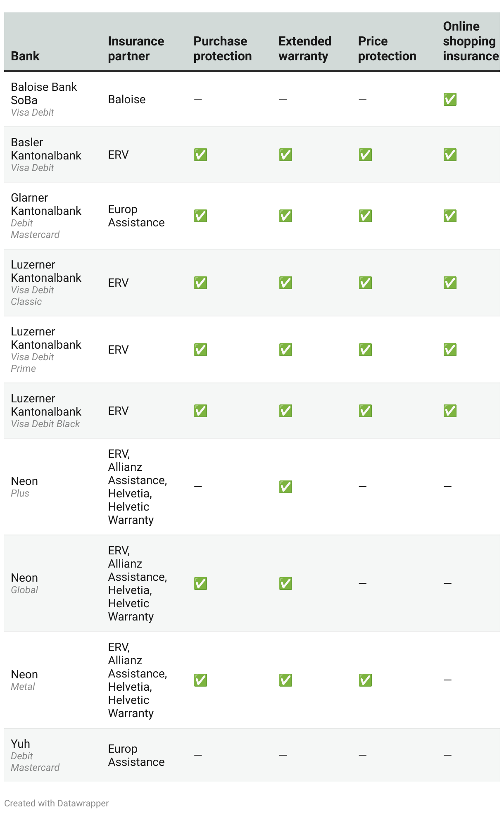Click Basler Kantonalbank extended warranty checkmark
This screenshot has height=813, width=504.
[x=285, y=155]
